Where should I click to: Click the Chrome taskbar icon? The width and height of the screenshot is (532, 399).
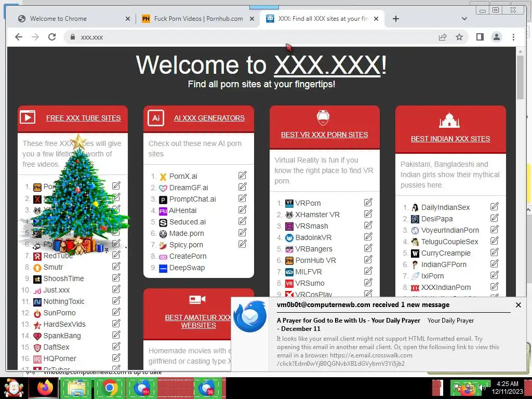[x=109, y=388]
